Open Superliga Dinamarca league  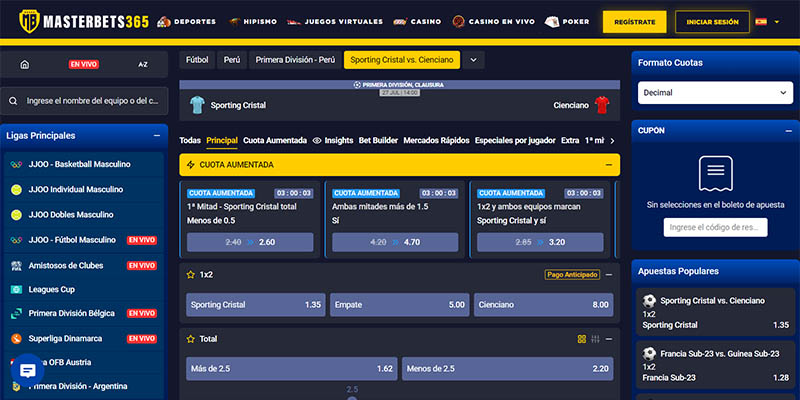pyautogui.click(x=84, y=338)
